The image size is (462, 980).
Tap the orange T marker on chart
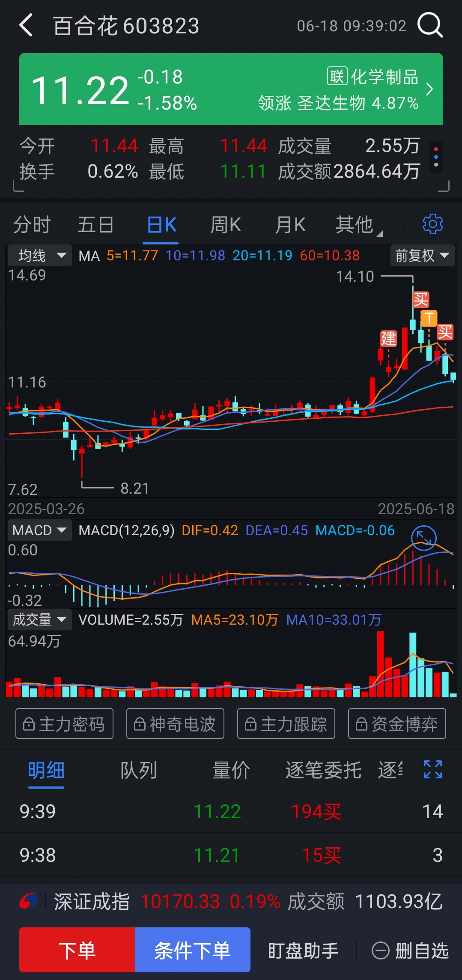point(429,318)
